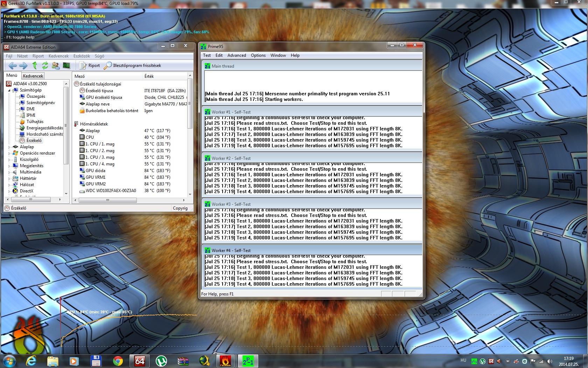Expand the DirectX tree node

pos(9,191)
